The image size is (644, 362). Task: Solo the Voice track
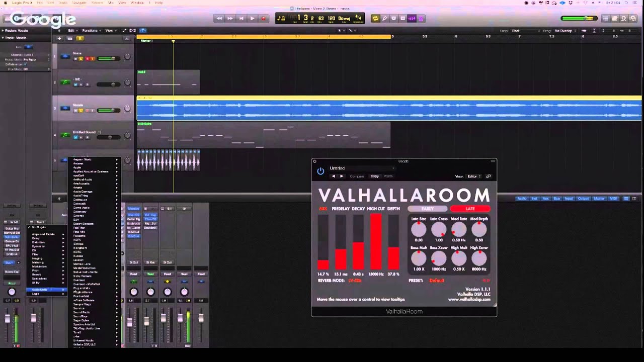[81, 59]
